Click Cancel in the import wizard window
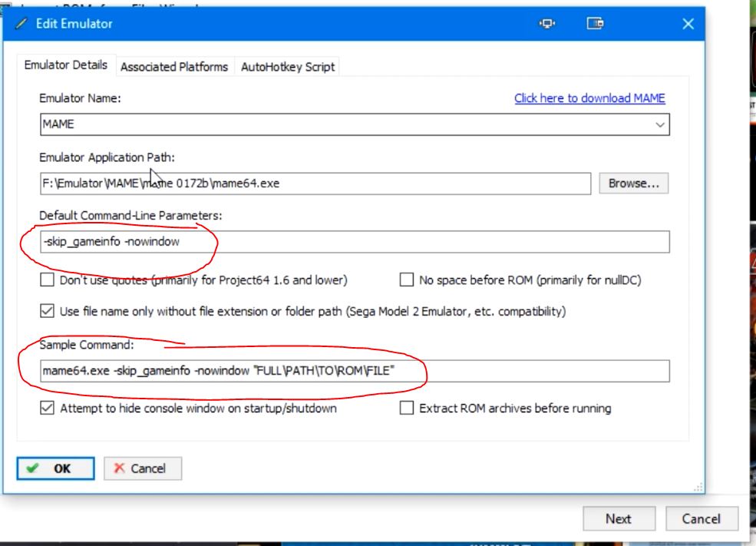This screenshot has height=546, width=756. pos(702,518)
